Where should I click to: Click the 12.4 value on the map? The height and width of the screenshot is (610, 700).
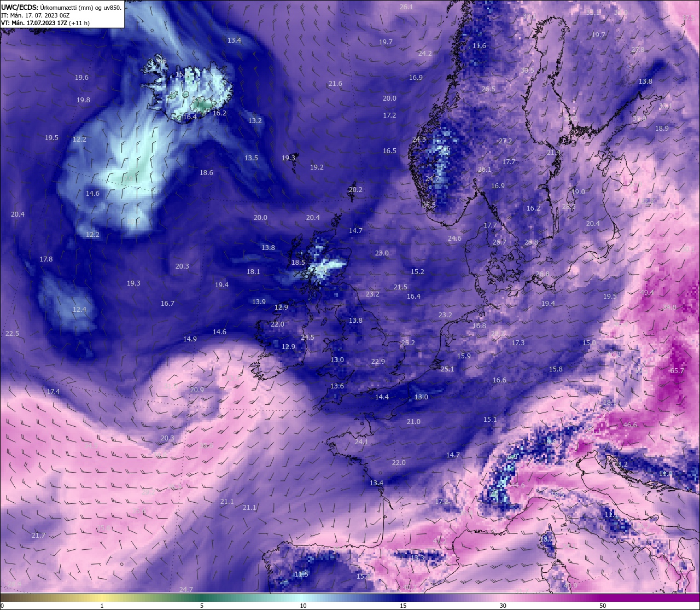[79, 310]
